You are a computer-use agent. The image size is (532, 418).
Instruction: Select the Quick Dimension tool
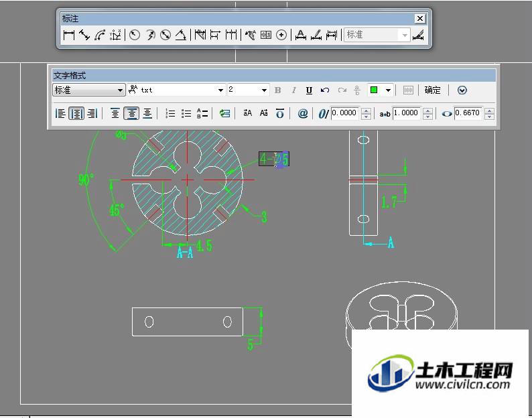tap(200, 35)
